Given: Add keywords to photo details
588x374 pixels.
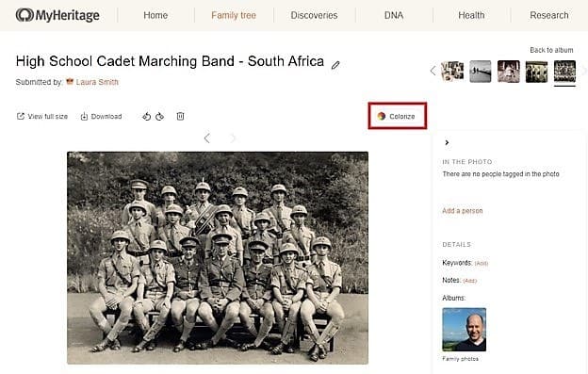Looking at the screenshot, I should [482, 264].
